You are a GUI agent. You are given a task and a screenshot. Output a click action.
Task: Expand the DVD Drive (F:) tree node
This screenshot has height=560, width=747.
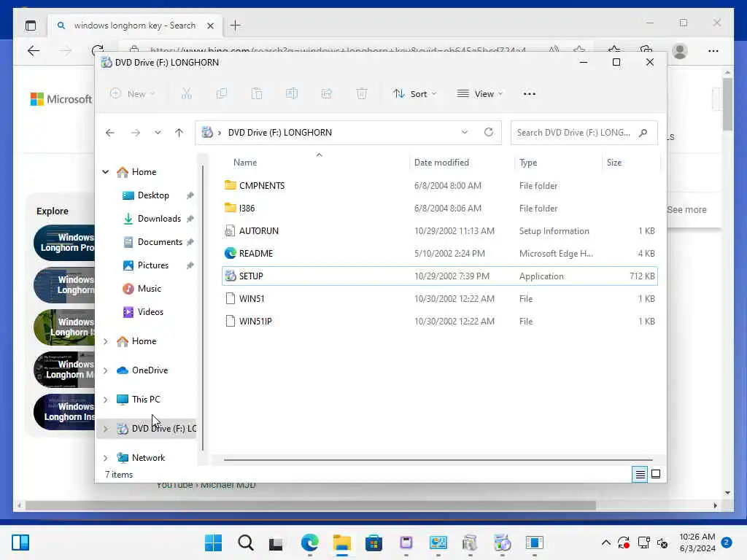[x=106, y=429]
